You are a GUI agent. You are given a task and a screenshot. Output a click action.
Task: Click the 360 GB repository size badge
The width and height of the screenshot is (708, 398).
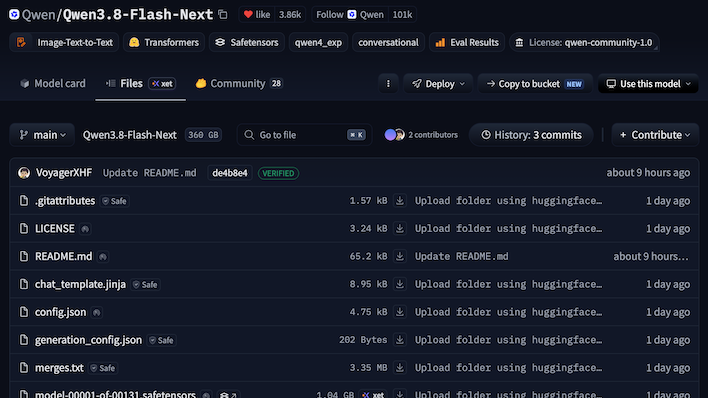coord(203,135)
